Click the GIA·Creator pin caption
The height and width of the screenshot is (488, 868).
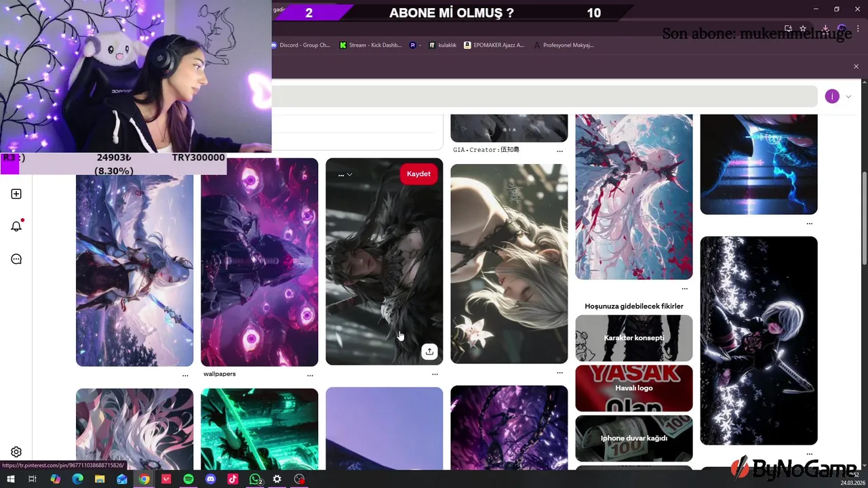pos(486,149)
